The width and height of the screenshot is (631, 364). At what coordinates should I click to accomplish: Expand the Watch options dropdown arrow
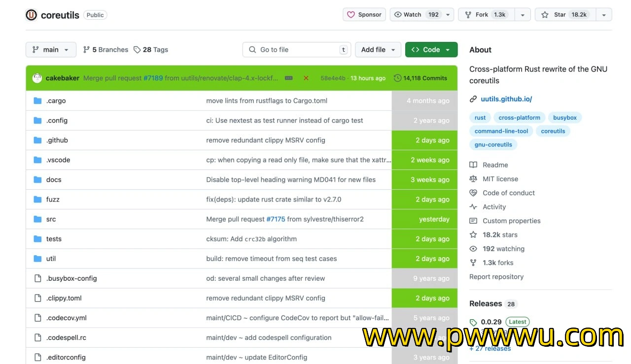coord(448,15)
